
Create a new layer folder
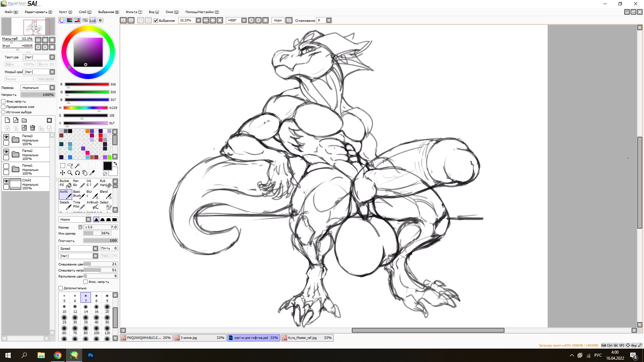pyautogui.click(x=24, y=120)
